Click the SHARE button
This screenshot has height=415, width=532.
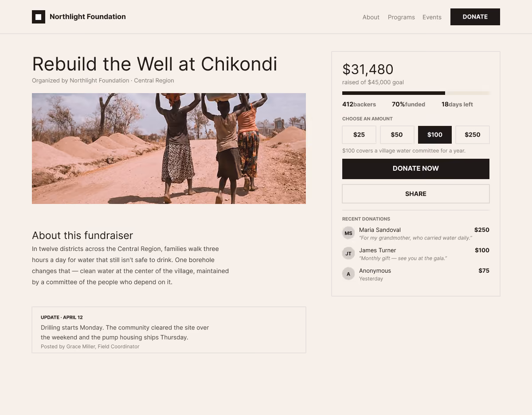[416, 194]
